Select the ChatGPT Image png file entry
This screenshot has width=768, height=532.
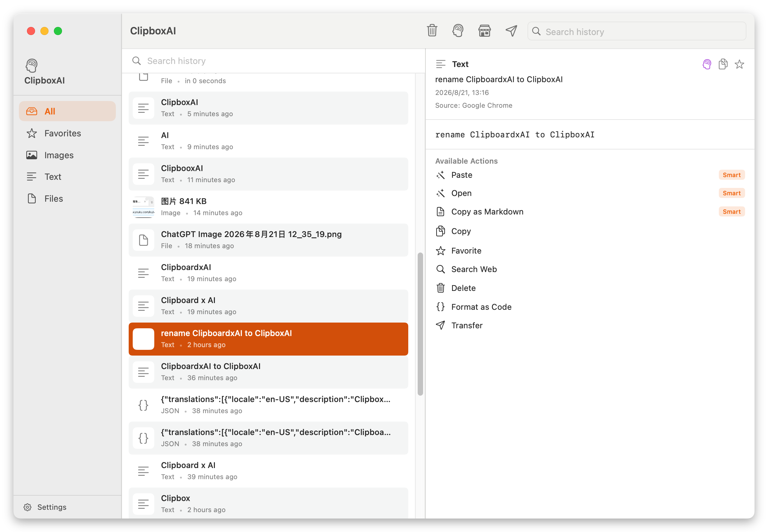point(268,240)
